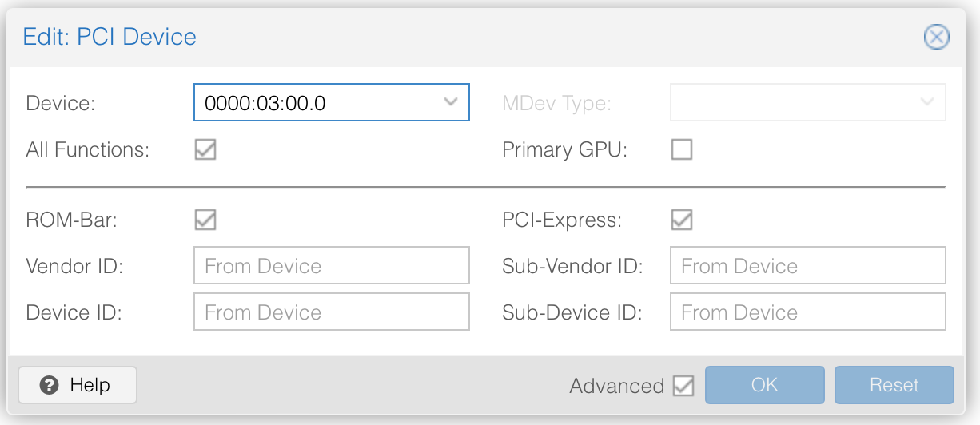The image size is (980, 425).
Task: Click the Device ID input field
Action: coord(331,312)
